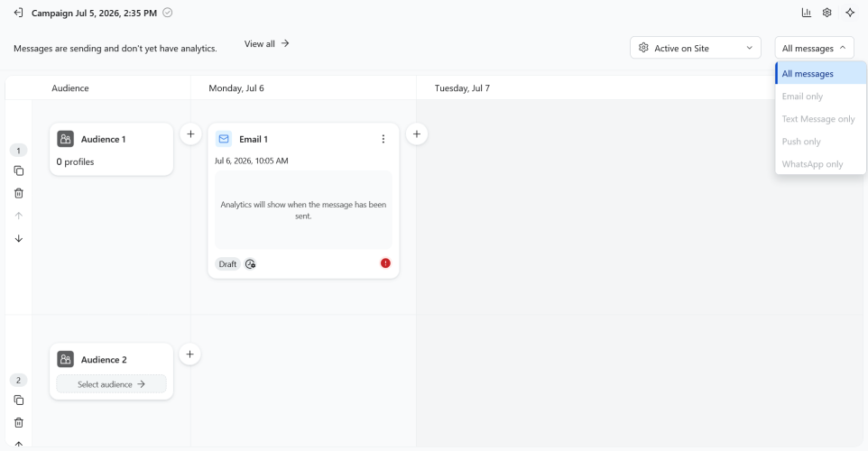This screenshot has height=451, width=868.
Task: Select Push only filter option
Action: [x=821, y=141]
